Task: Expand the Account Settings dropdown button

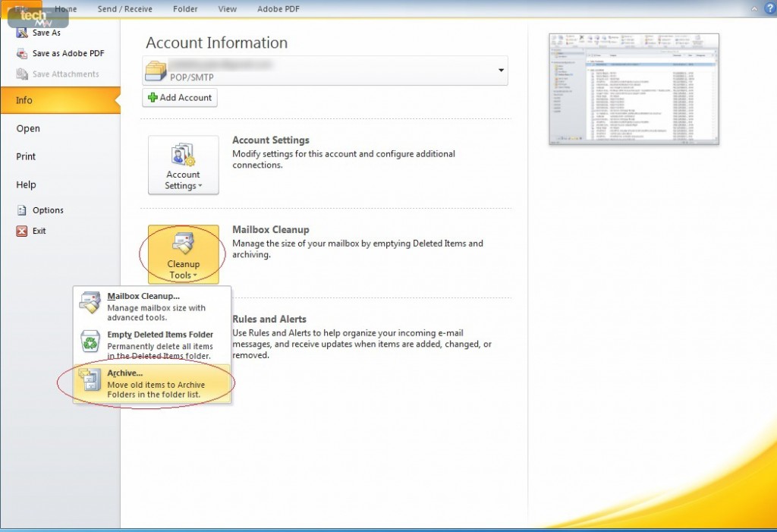Action: point(183,165)
